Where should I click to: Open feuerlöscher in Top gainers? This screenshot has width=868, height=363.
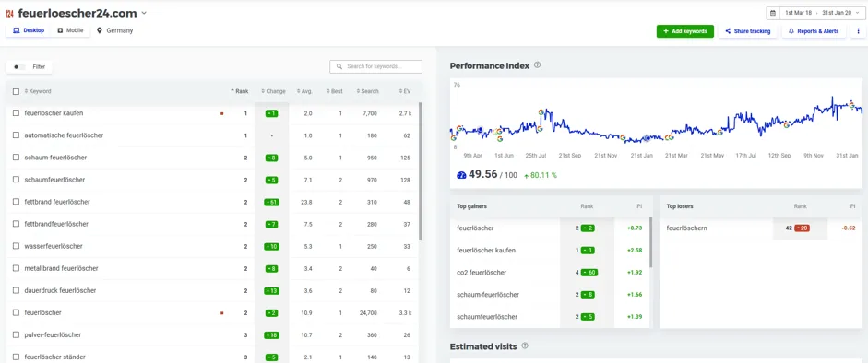pos(475,228)
